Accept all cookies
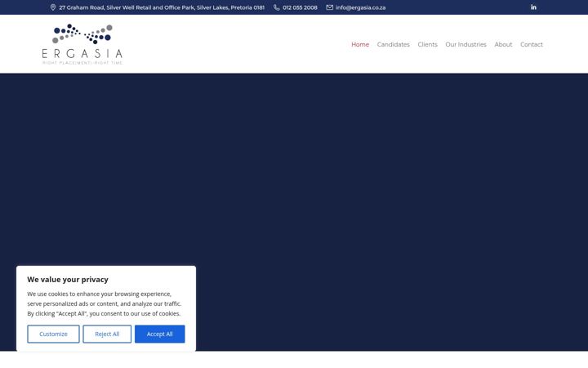 tap(160, 334)
